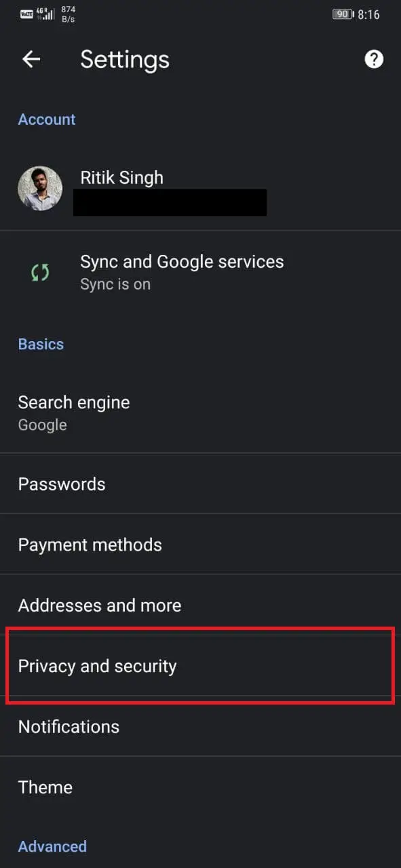Image resolution: width=401 pixels, height=868 pixels.
Task: Tap the signal strength icon in status bar
Action: [45, 14]
